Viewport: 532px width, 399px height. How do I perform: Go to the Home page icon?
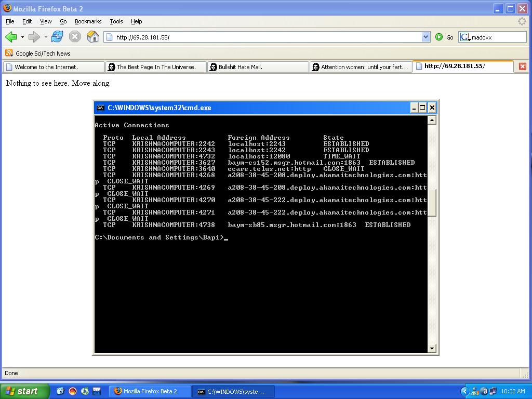point(92,37)
